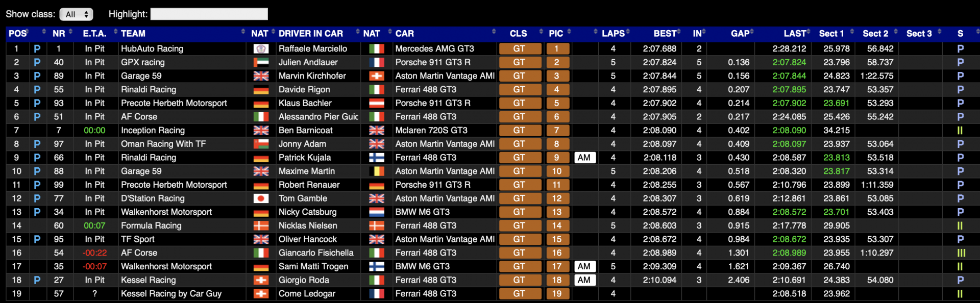The height and width of the screenshot is (303, 980).
Task: Sort by the TEAM column header
Action: point(133,34)
